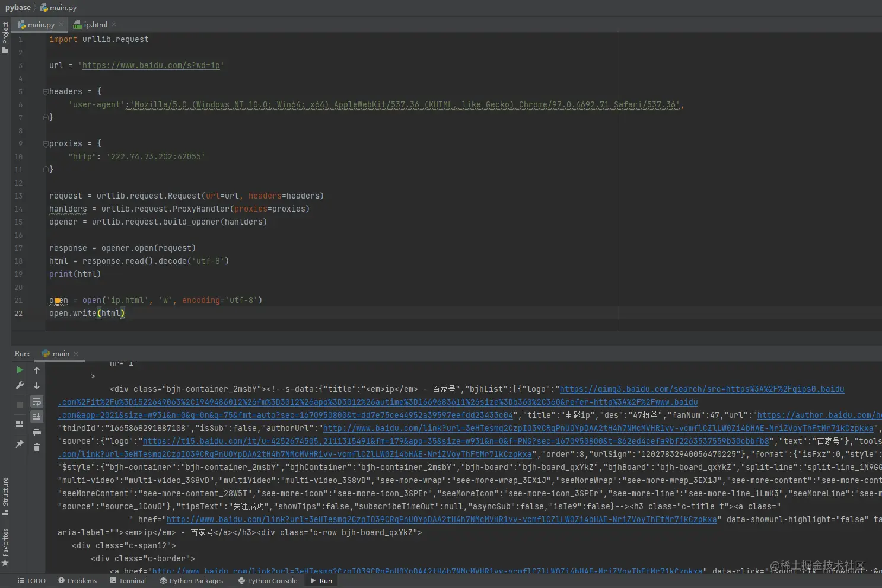The image size is (882, 588).
Task: Open run configuration wrench icon
Action: click(20, 385)
